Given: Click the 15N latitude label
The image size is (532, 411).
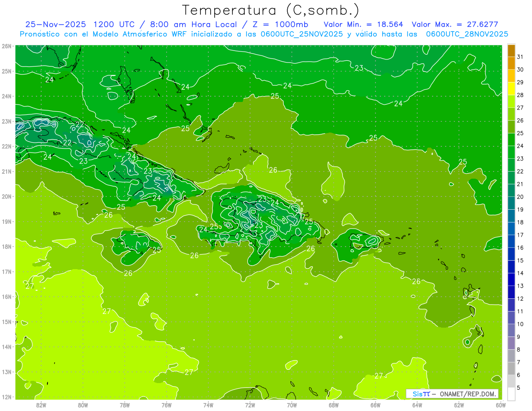Looking at the screenshot, I should click(7, 322).
